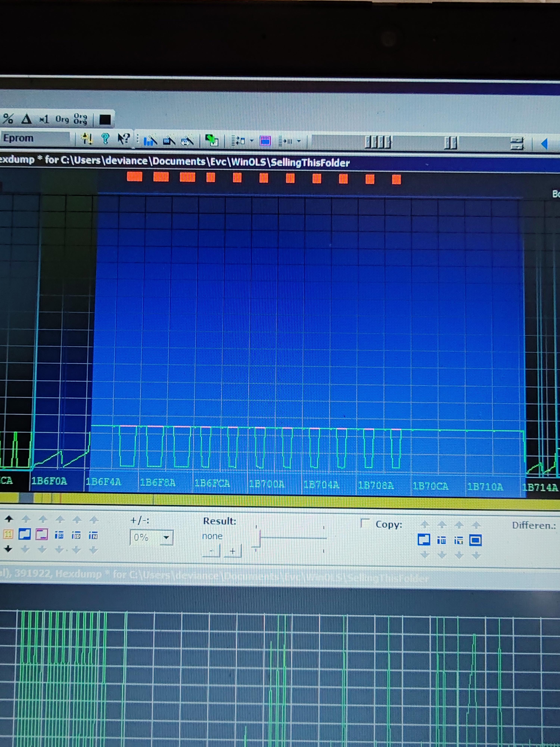Click address label 1B6F0A
Viewport: 560px width, 747px height.
(49, 481)
